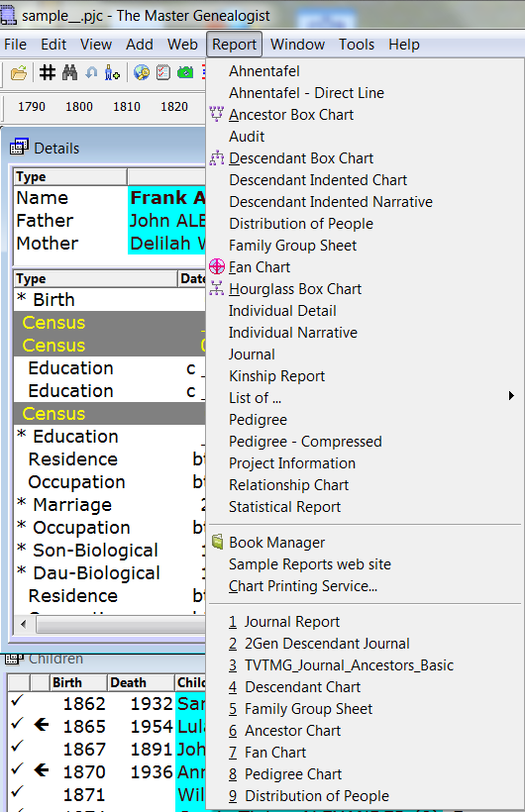Click the left arrow beside 1865 birth
The width and height of the screenshot is (525, 812).
point(42,725)
